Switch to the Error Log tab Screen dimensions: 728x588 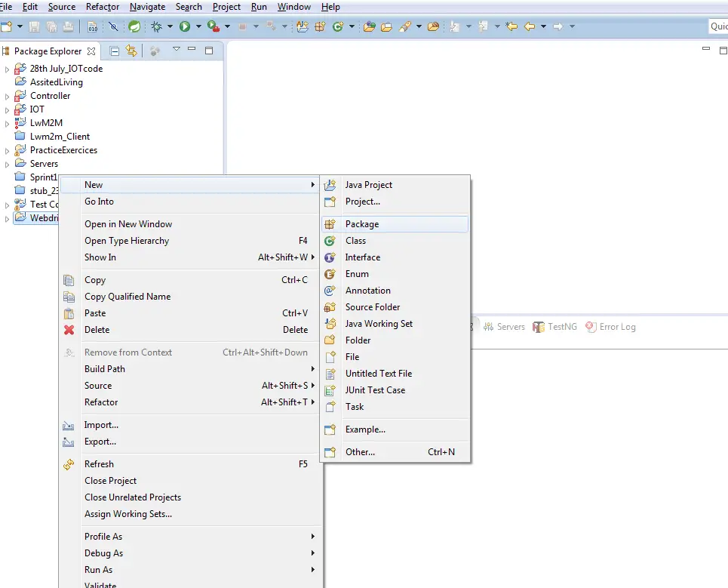616,327
